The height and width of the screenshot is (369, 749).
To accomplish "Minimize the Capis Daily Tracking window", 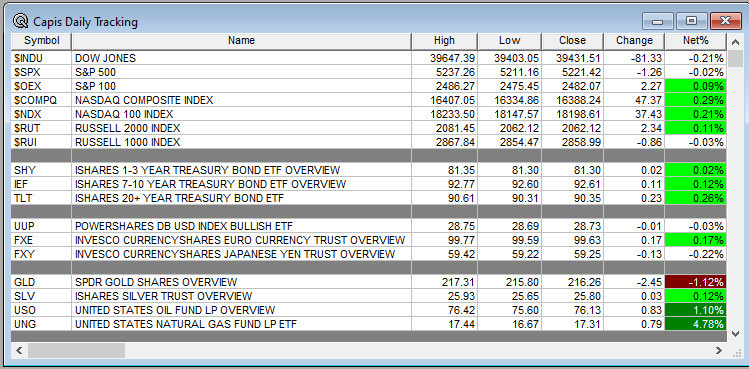I will coord(658,21).
